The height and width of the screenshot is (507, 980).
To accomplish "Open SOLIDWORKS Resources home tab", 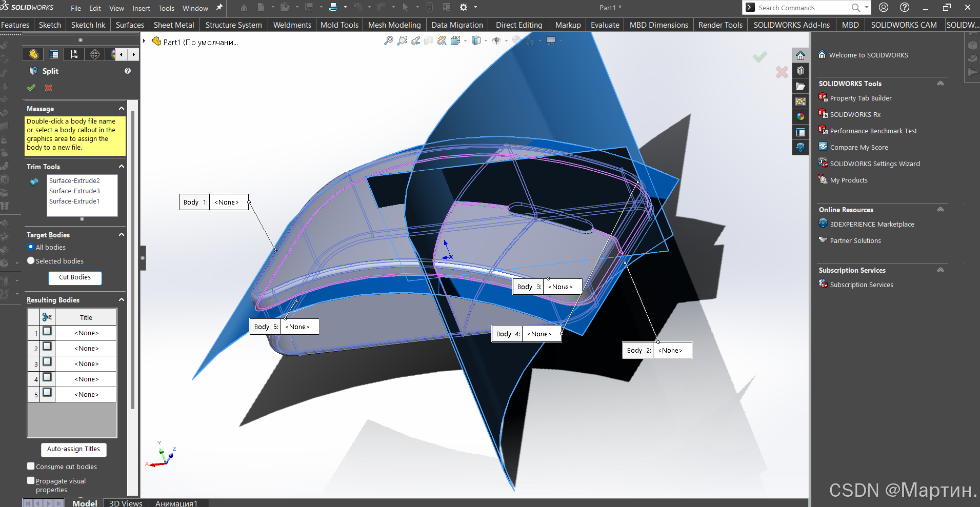I will click(801, 55).
